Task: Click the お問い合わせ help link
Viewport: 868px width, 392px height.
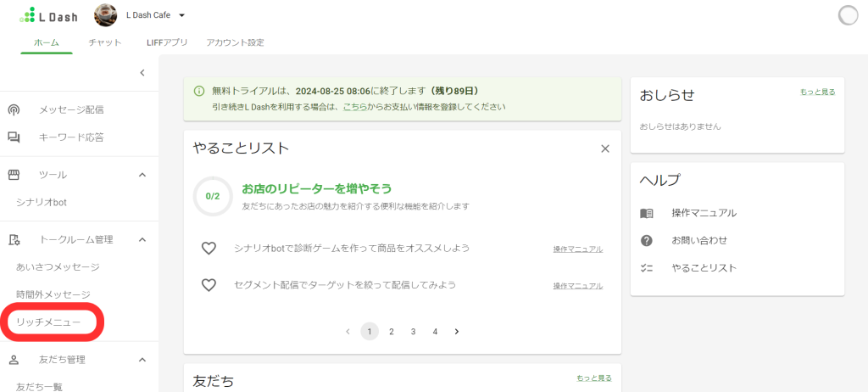Action: [x=699, y=240]
